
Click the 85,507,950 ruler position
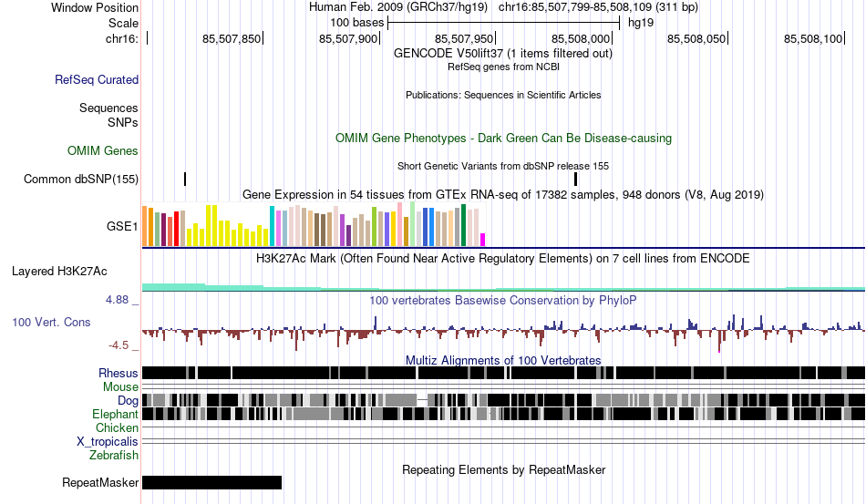pos(464,38)
